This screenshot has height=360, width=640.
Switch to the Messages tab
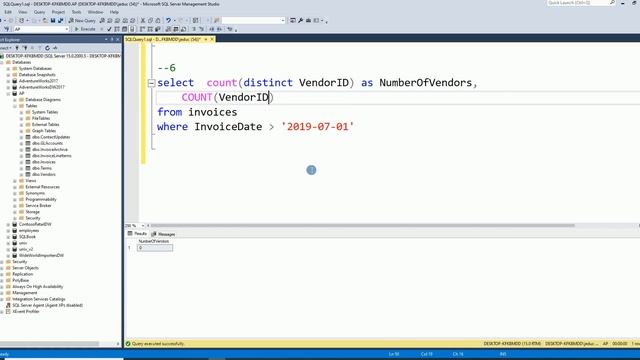(163, 234)
